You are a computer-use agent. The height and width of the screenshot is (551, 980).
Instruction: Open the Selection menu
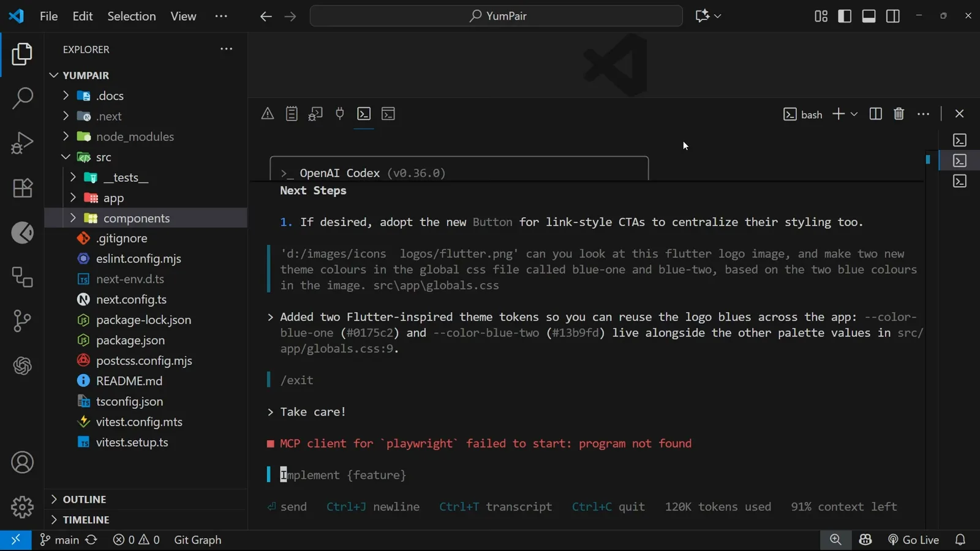(x=132, y=16)
